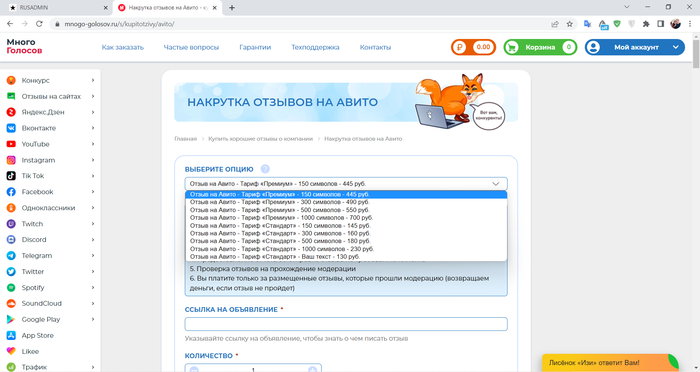The width and height of the screenshot is (700, 372).
Task: Open Частые вопросы menu item
Action: pyautogui.click(x=191, y=47)
